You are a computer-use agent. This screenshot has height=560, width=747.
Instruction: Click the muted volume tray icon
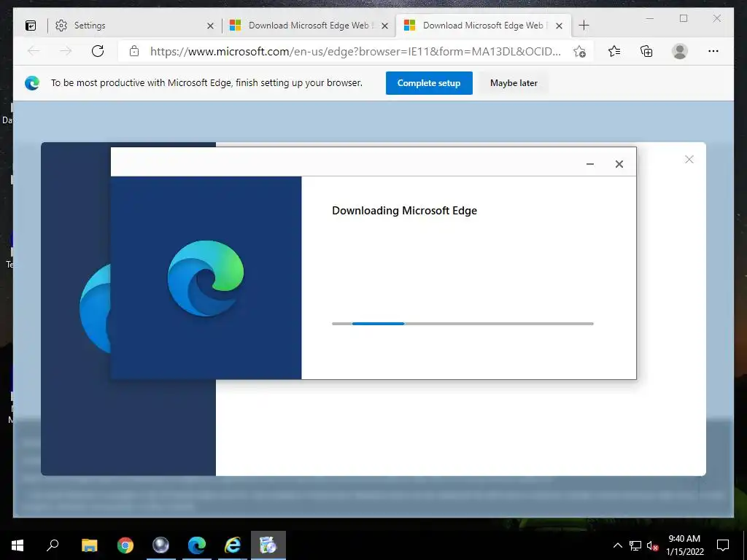point(652,545)
